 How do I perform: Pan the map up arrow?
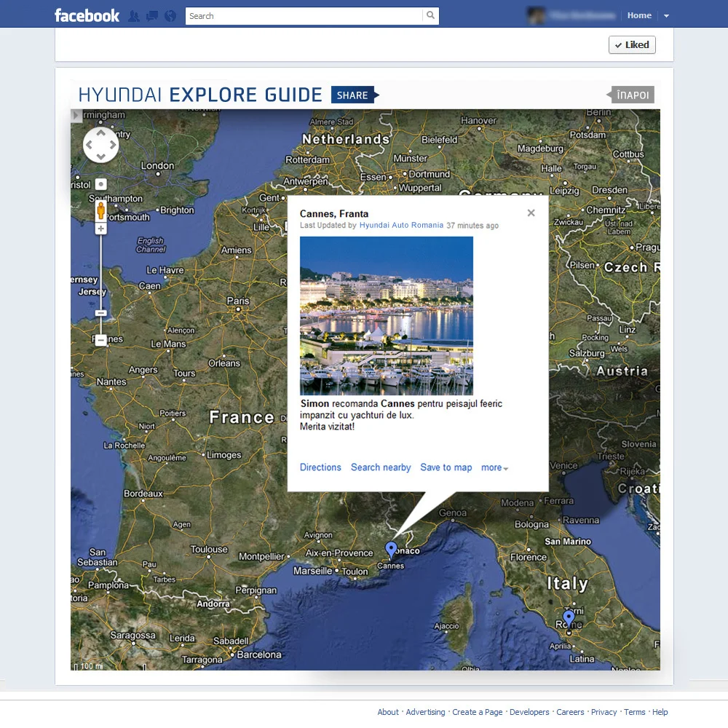[100, 132]
